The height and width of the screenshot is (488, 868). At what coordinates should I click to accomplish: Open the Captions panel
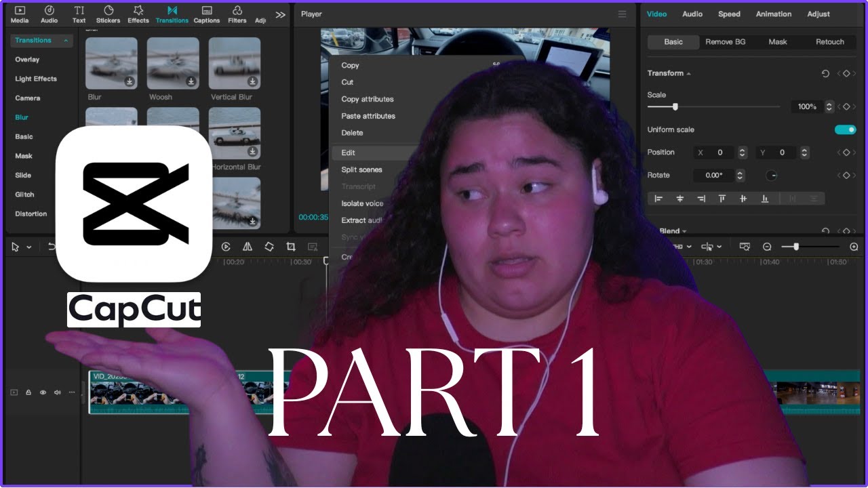[x=207, y=14]
